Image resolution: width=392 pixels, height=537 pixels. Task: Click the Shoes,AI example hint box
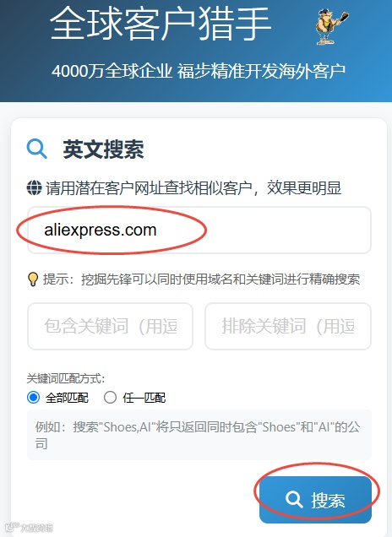click(x=199, y=435)
